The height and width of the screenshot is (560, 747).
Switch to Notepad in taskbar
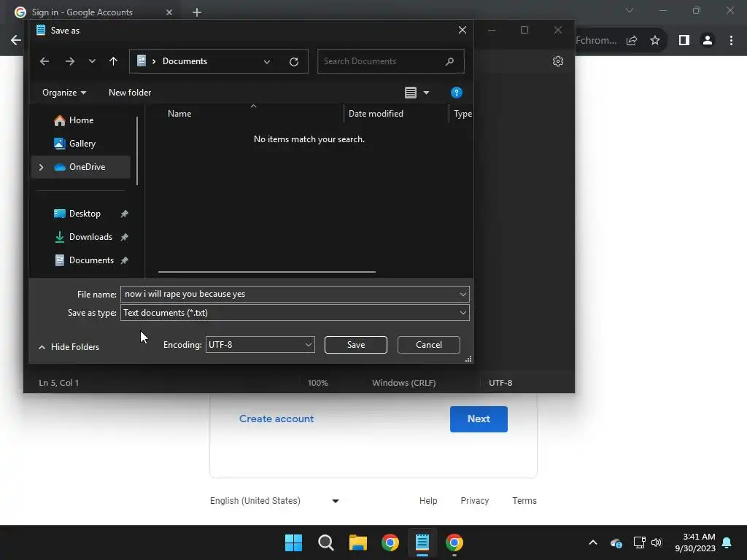tap(422, 542)
